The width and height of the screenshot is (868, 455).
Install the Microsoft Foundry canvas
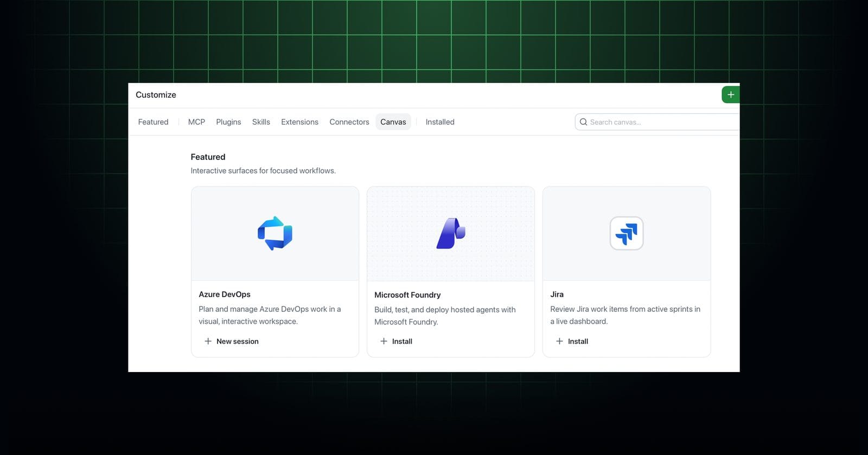(x=397, y=341)
